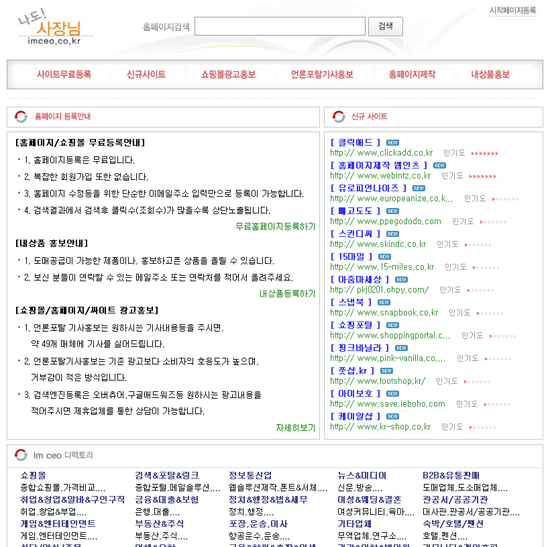Click the 나도 사장님 imceo.co.kr logo

pyautogui.click(x=55, y=28)
